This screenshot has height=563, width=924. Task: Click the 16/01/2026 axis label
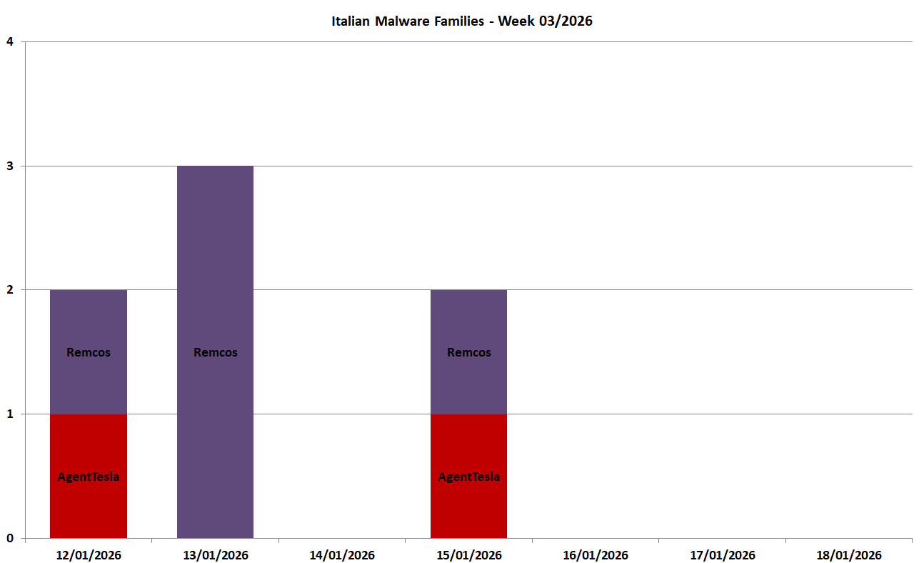[596, 555]
